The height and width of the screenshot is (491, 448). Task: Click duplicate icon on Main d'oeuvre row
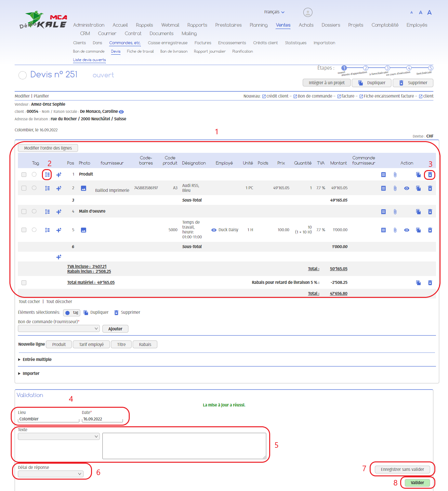click(418, 212)
